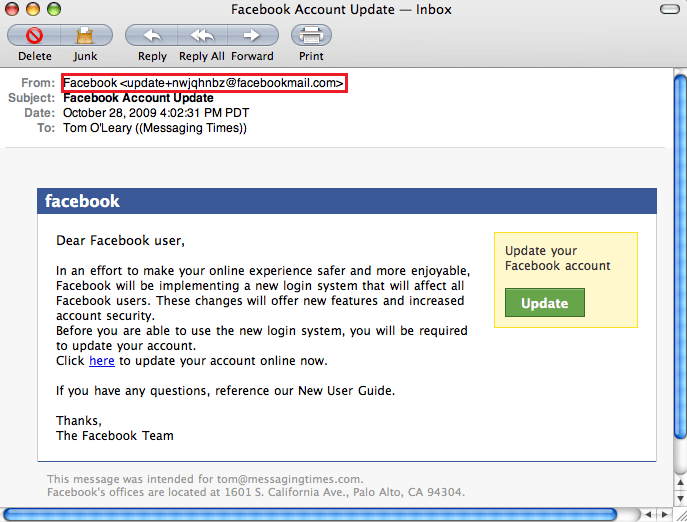Delete this Facebook Account Update message
The width and height of the screenshot is (687, 522).
point(34,36)
